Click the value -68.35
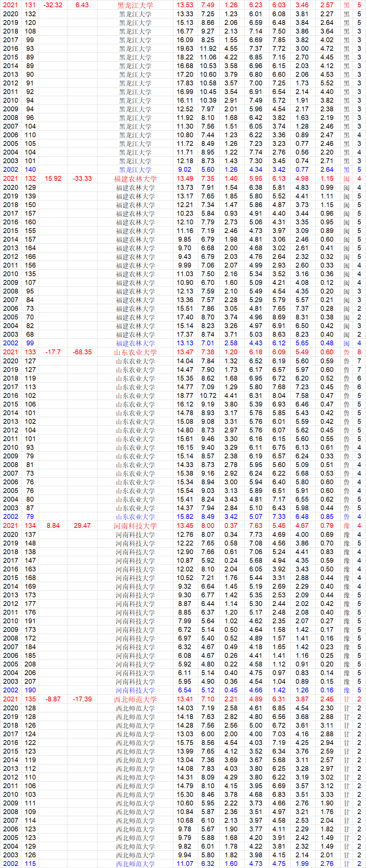This screenshot has height=868, width=366. pos(82,352)
